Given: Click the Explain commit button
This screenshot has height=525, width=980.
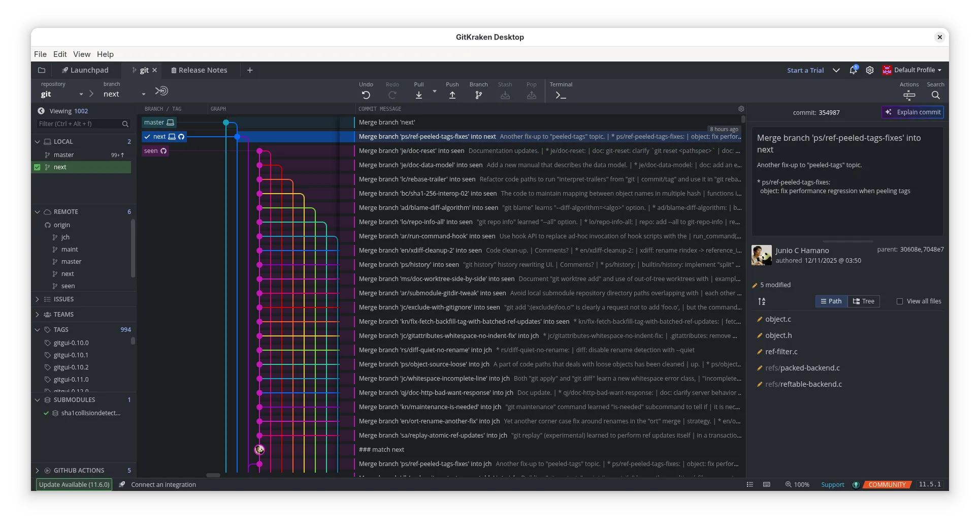Looking at the screenshot, I should 912,112.
